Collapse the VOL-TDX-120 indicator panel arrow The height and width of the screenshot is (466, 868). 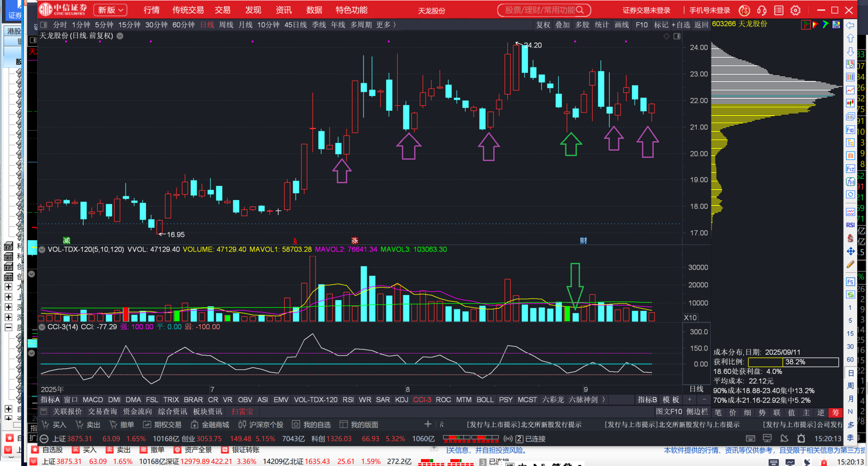[x=42, y=250]
